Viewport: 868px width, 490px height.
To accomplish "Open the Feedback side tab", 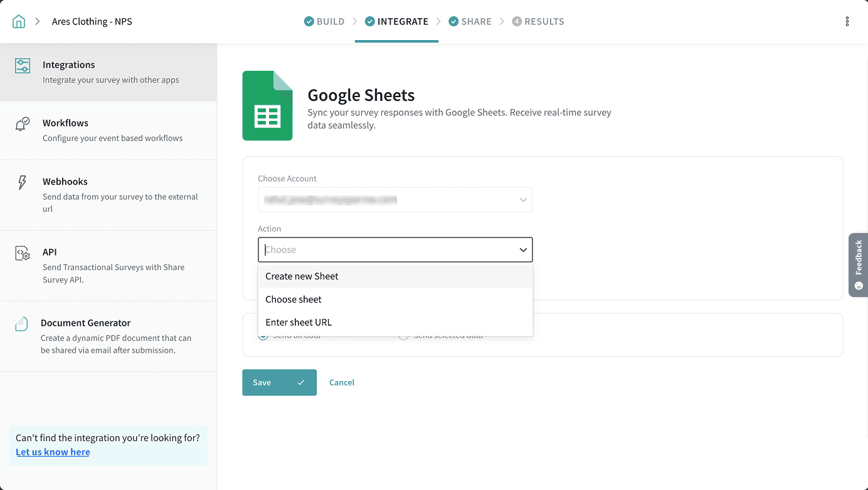I will pyautogui.click(x=859, y=264).
